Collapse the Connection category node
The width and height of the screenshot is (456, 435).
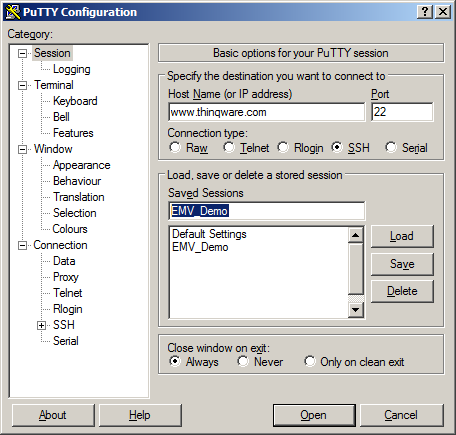click(22, 246)
